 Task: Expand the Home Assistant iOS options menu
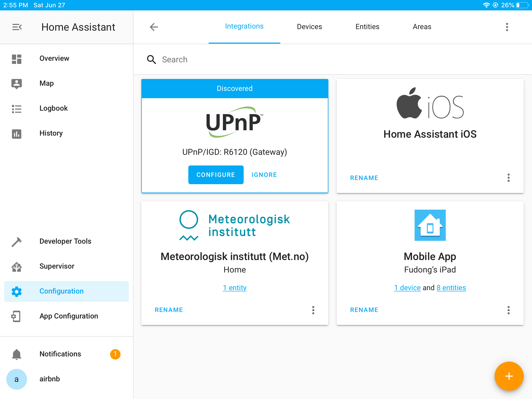508,178
